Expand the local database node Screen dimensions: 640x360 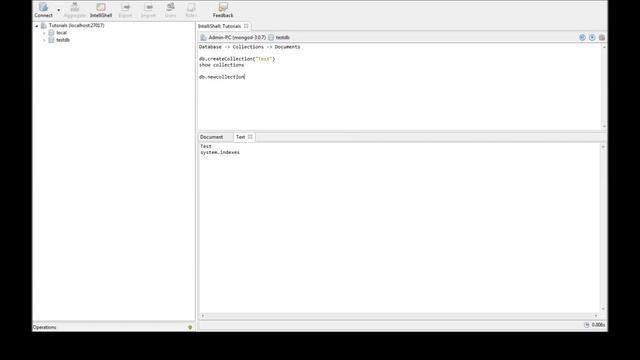(x=44, y=33)
